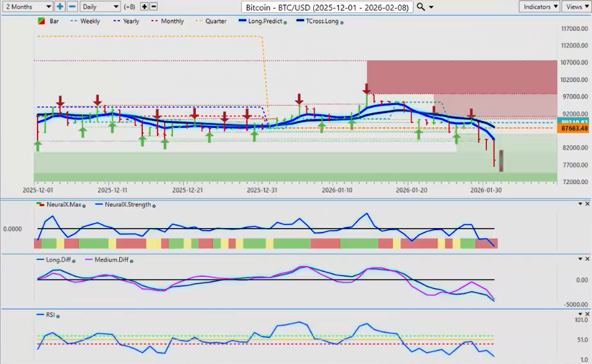Close the NeuralX indicator panel
The width and height of the screenshot is (592, 364).
tap(587, 204)
